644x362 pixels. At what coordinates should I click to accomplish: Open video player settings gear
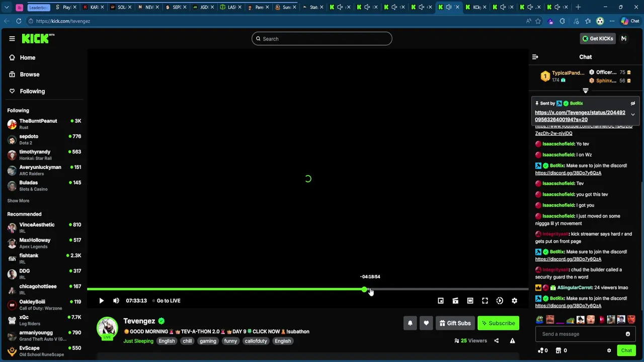(514, 301)
